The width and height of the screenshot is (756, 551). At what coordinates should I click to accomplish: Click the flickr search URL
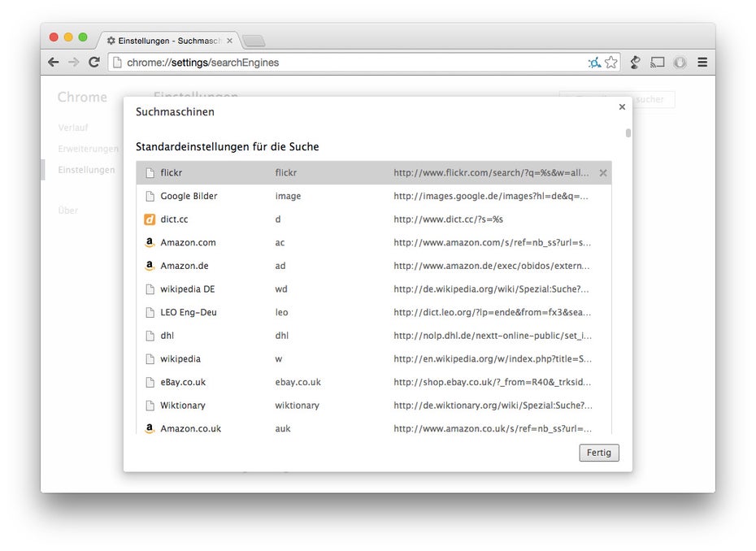491,172
